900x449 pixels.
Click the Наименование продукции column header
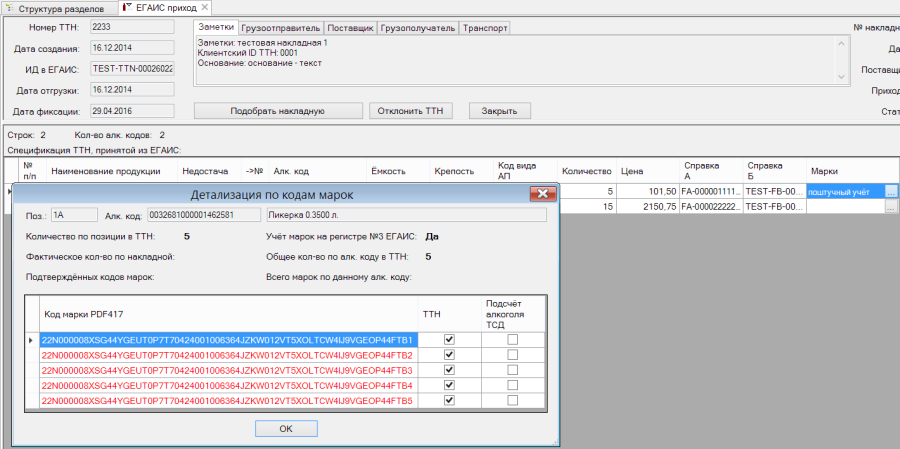112,171
